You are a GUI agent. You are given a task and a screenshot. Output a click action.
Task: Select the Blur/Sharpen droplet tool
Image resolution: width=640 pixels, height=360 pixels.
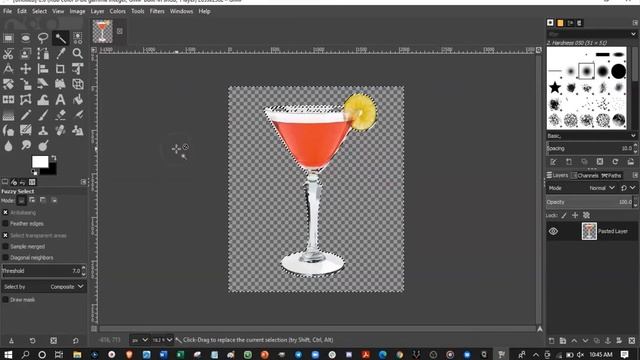(x=8, y=146)
